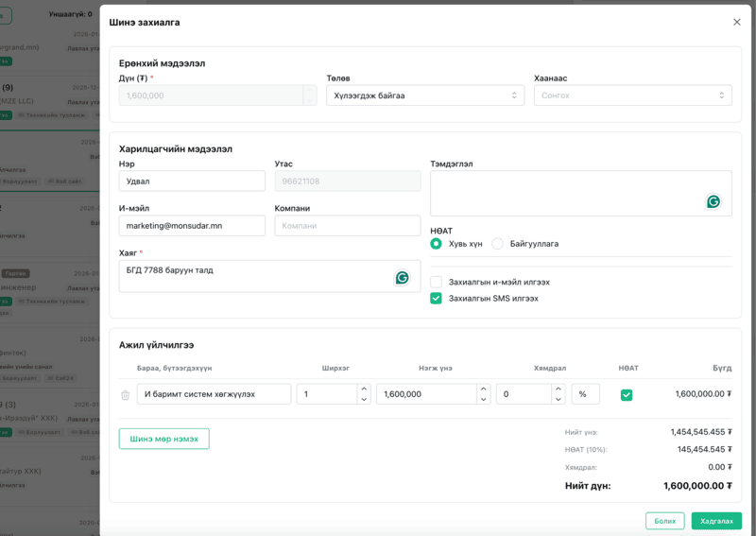756x536 pixels.
Task: Decrease the Ширхэг quantity with down arrow
Action: click(x=364, y=400)
